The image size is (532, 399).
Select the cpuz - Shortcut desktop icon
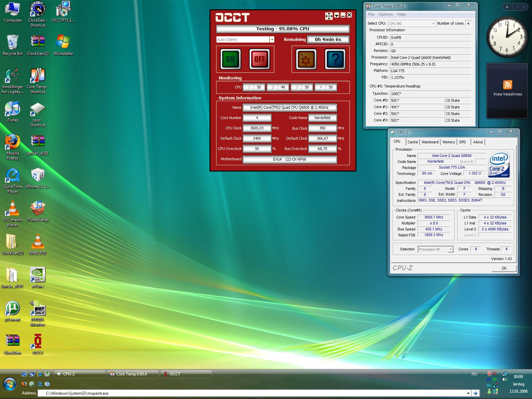coord(38,114)
